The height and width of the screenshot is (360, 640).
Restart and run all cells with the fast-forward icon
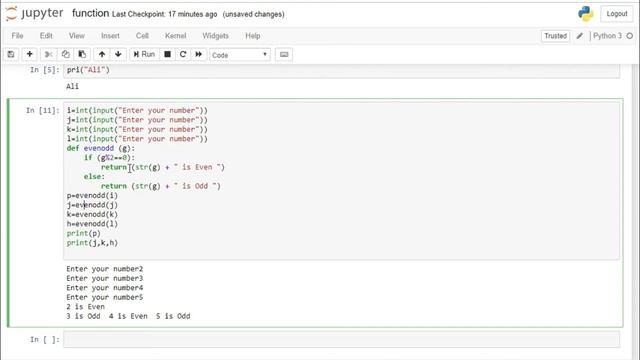pyautogui.click(x=199, y=54)
